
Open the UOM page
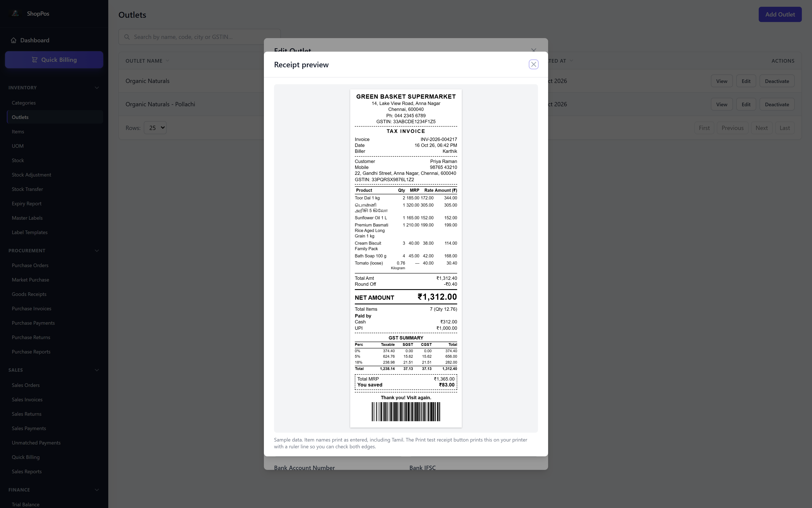click(55, 146)
